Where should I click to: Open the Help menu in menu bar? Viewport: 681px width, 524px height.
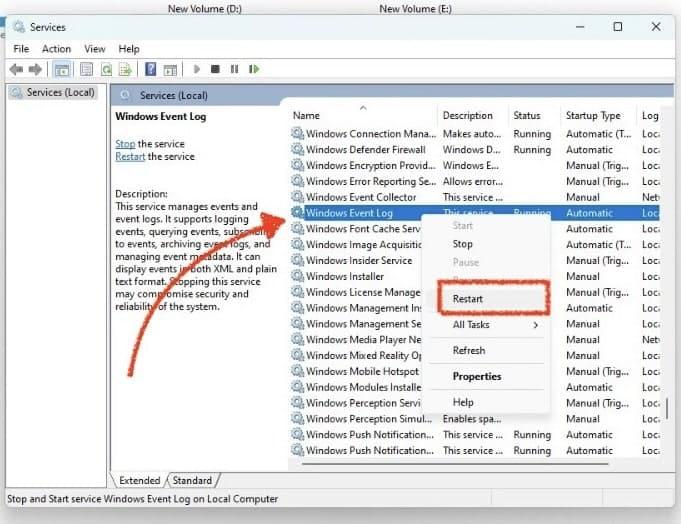point(129,49)
